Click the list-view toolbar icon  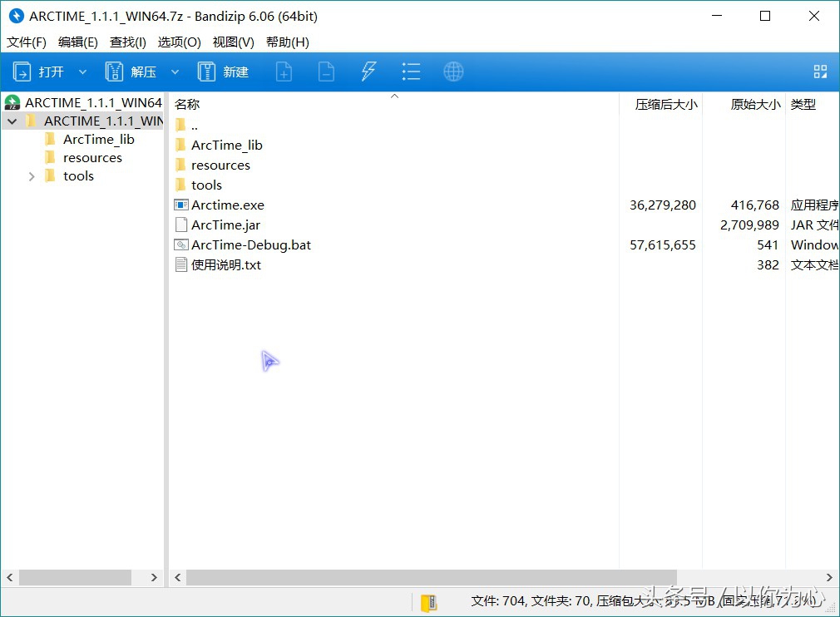tap(411, 72)
